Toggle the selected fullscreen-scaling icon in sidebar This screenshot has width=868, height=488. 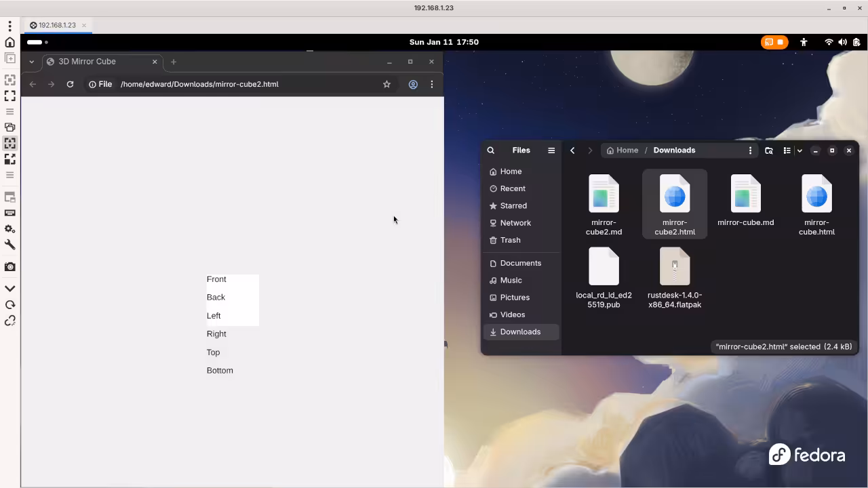[10, 143]
